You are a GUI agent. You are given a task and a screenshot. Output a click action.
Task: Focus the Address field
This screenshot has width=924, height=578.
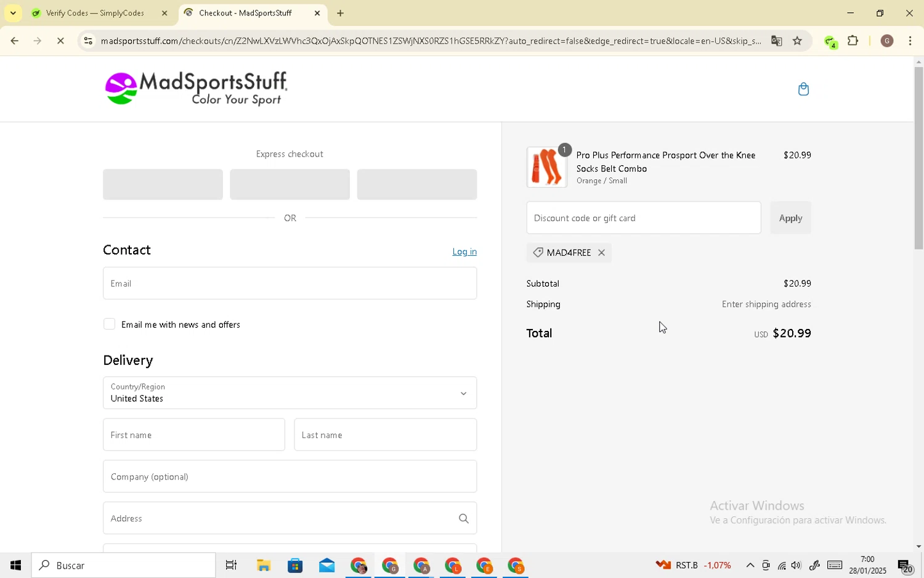click(290, 518)
